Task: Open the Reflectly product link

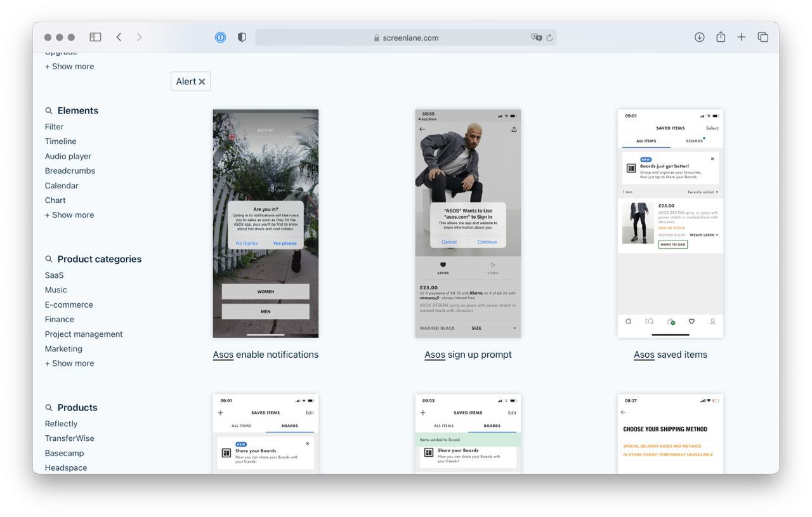Action: click(x=61, y=424)
